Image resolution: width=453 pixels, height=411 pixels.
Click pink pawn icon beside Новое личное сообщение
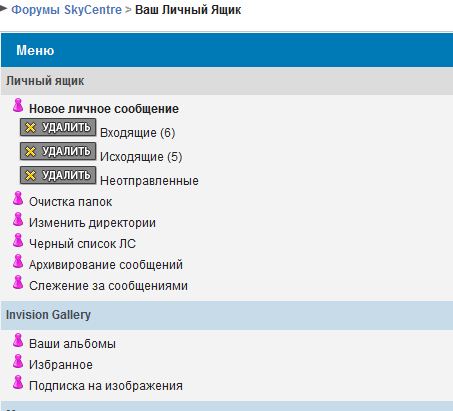(x=18, y=105)
